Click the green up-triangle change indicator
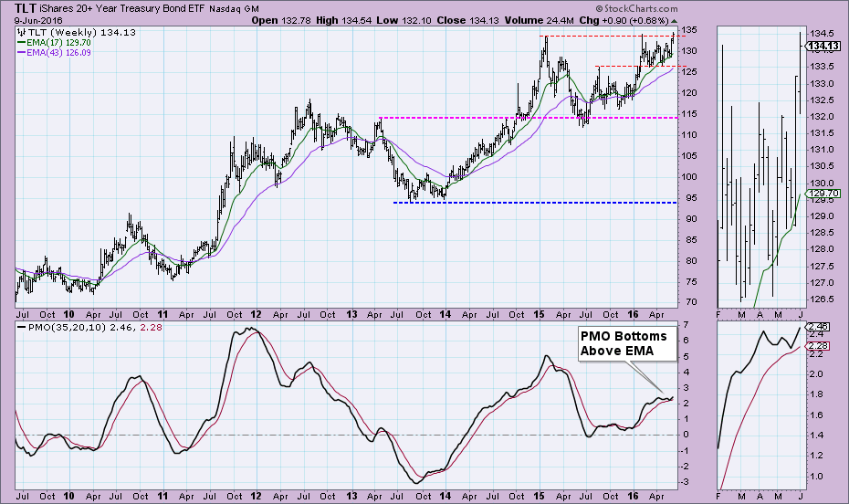The width and height of the screenshot is (849, 504). point(674,21)
